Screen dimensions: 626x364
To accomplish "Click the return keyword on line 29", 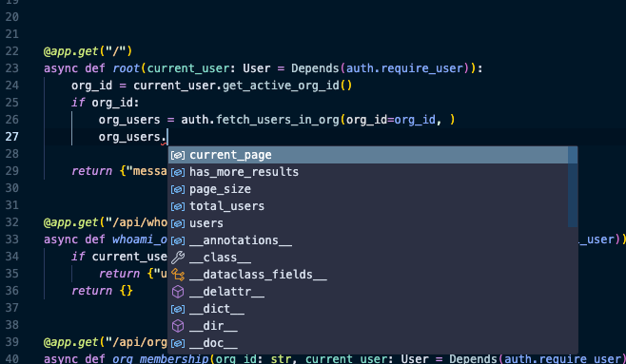I will [x=92, y=171].
